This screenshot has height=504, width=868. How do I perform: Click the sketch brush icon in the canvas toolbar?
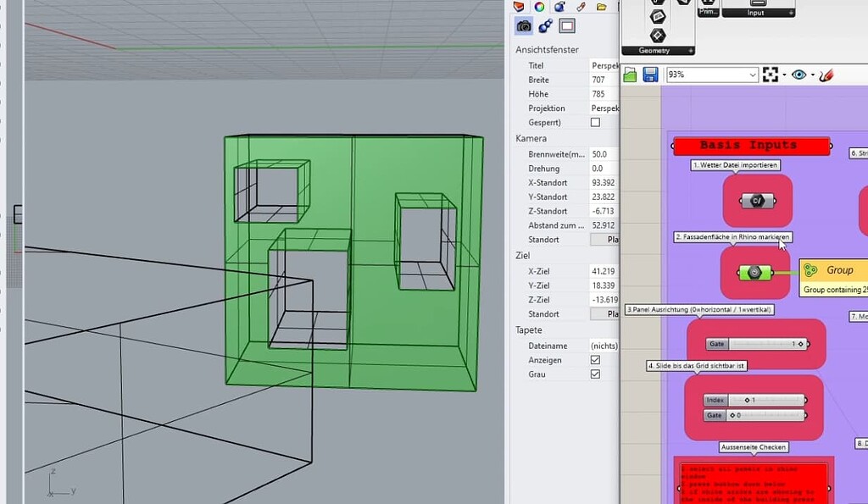point(827,75)
